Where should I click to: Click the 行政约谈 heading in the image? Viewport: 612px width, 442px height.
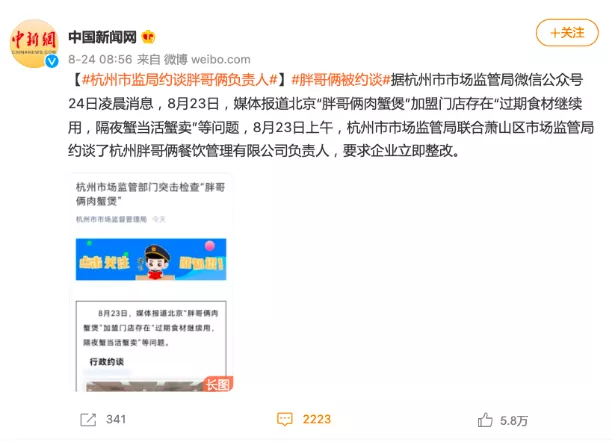point(107,362)
